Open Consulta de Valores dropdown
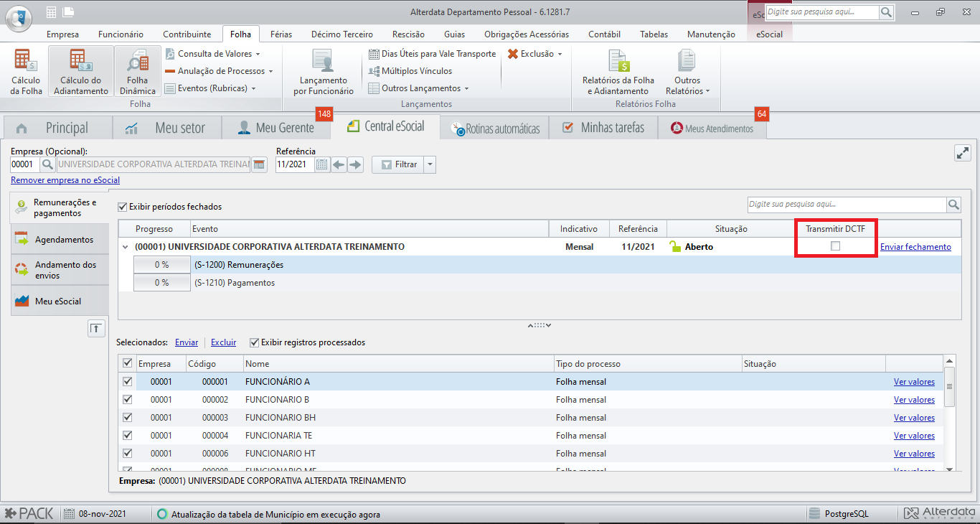980x524 pixels. coord(212,54)
